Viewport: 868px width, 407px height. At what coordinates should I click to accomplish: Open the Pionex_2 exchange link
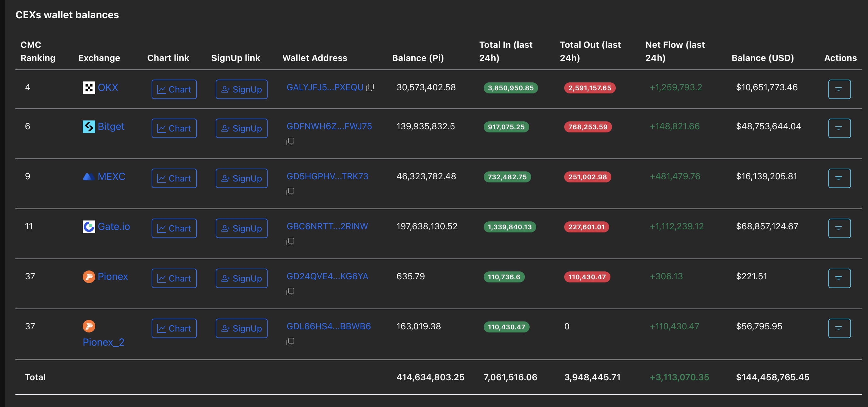pyautogui.click(x=103, y=342)
